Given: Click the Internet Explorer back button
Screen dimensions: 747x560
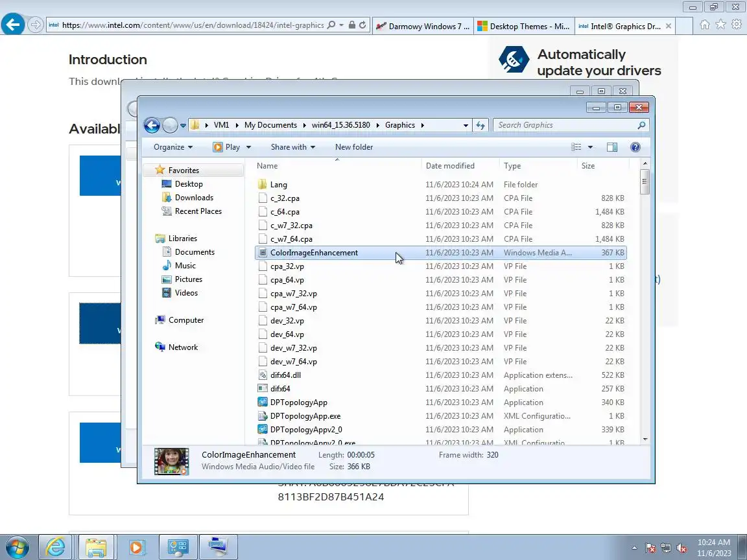Looking at the screenshot, I should tap(13, 24).
